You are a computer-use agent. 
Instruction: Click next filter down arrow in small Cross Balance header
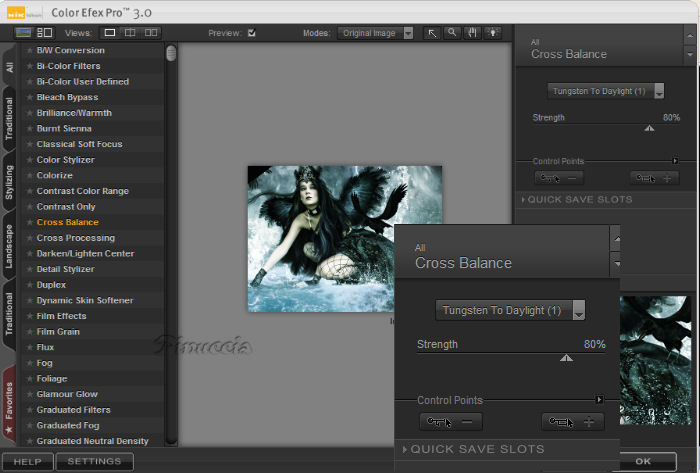click(690, 54)
